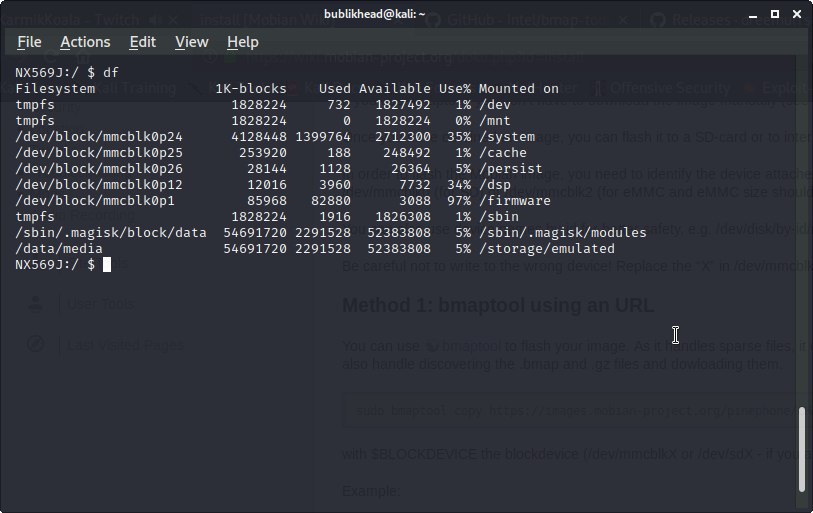Click the '/sbin/.magisk/modules' mount point
This screenshot has width=813, height=513.
click(x=563, y=233)
